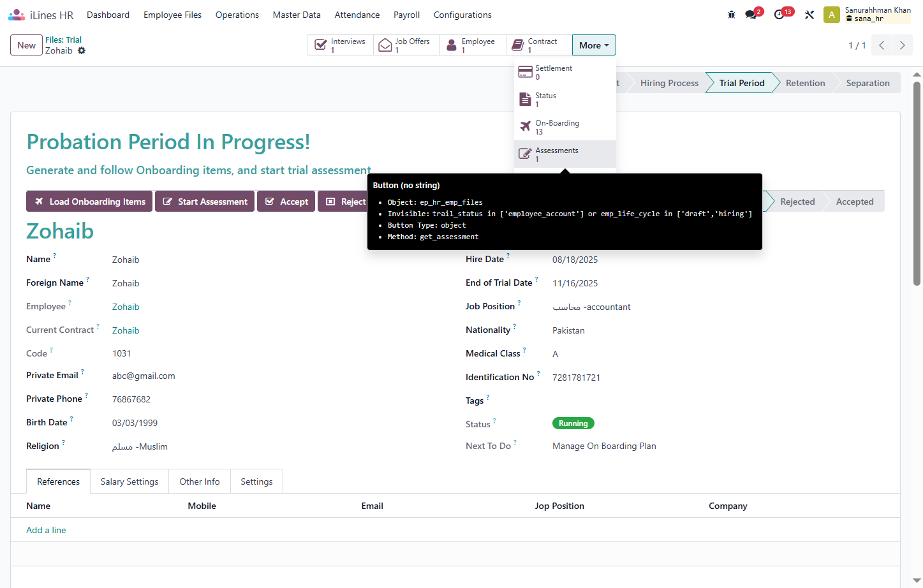Open the Dashboard menu

point(108,15)
